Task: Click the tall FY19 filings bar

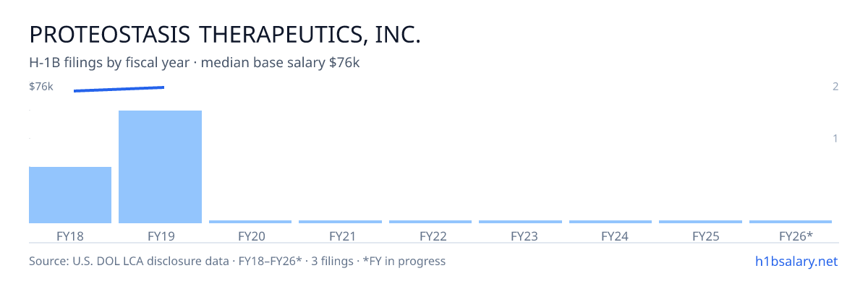Action: 160,167
